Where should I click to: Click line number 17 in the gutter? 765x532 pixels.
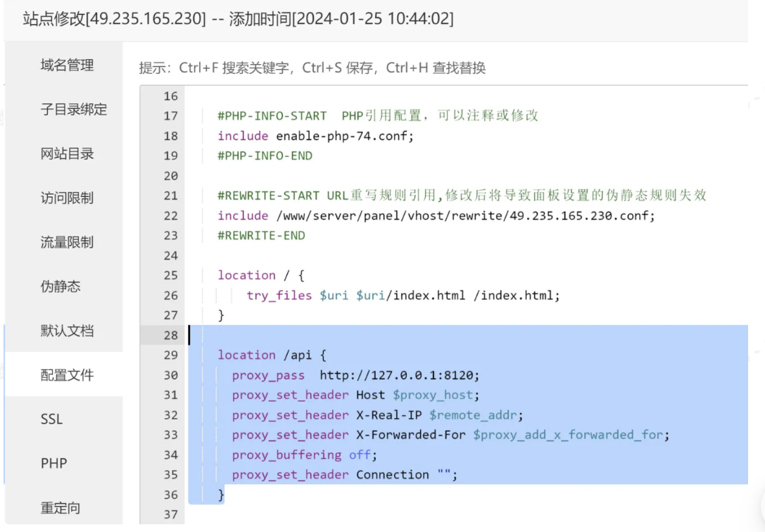(x=170, y=115)
